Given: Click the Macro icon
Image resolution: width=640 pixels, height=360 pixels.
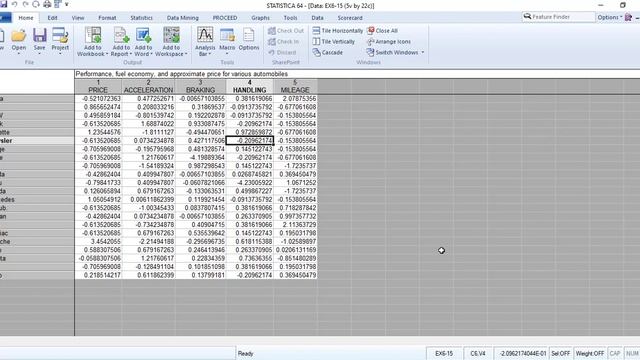Looking at the screenshot, I should [x=227, y=36].
